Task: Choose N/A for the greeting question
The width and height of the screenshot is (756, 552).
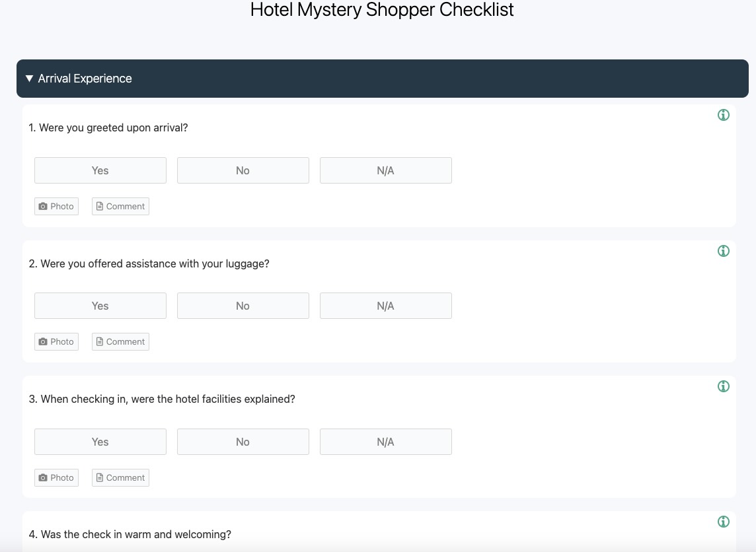Action: coord(385,170)
